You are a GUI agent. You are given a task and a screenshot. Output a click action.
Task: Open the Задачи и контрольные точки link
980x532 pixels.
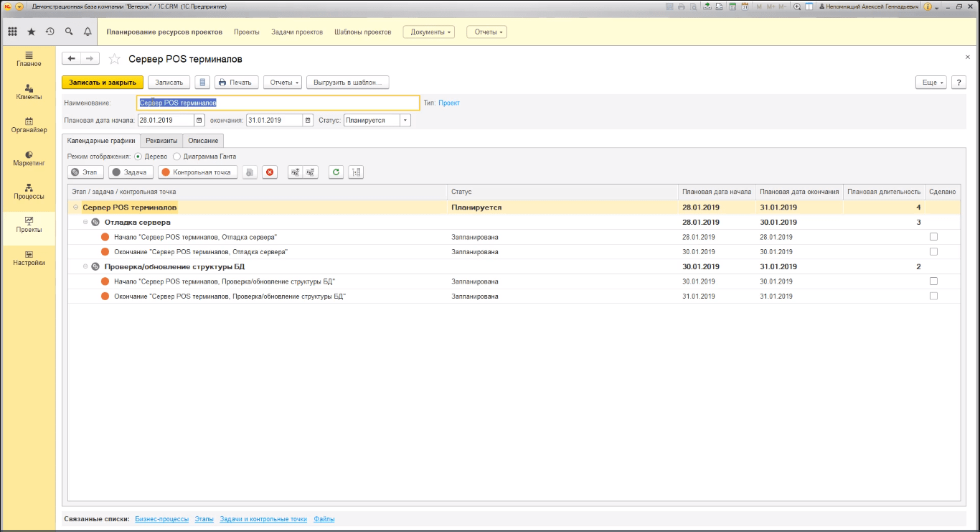tap(263, 518)
